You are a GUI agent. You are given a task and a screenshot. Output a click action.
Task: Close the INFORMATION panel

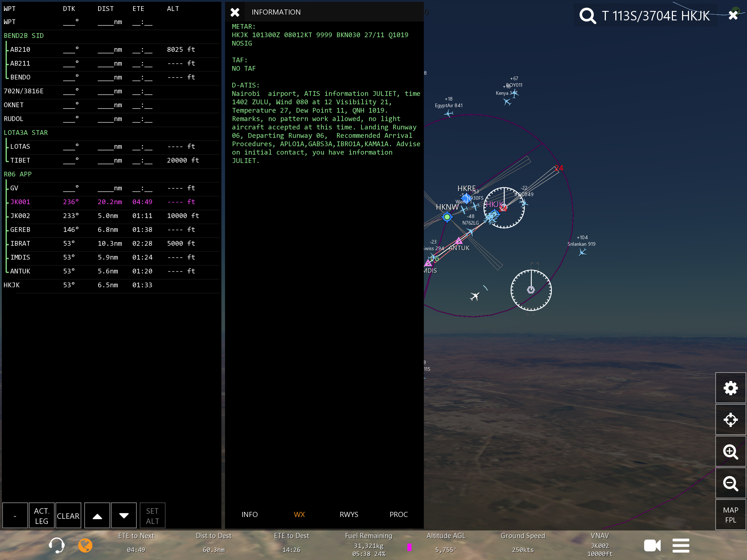pos(235,12)
